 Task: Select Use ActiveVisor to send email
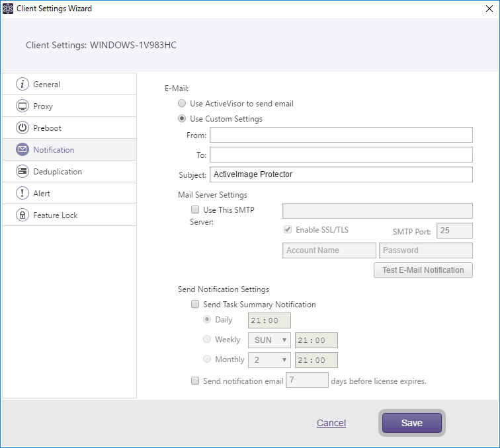click(182, 103)
